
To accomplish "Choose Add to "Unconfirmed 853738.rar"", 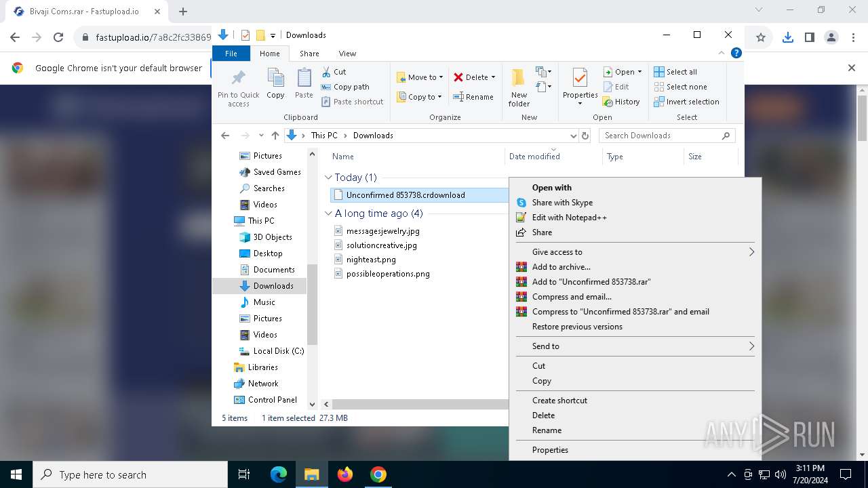I will [x=635, y=282].
